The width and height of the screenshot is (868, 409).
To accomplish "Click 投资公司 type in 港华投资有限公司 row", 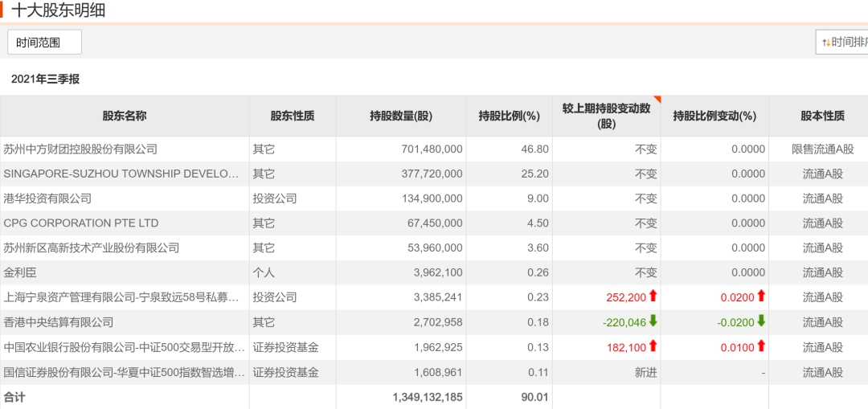I will (x=275, y=198).
